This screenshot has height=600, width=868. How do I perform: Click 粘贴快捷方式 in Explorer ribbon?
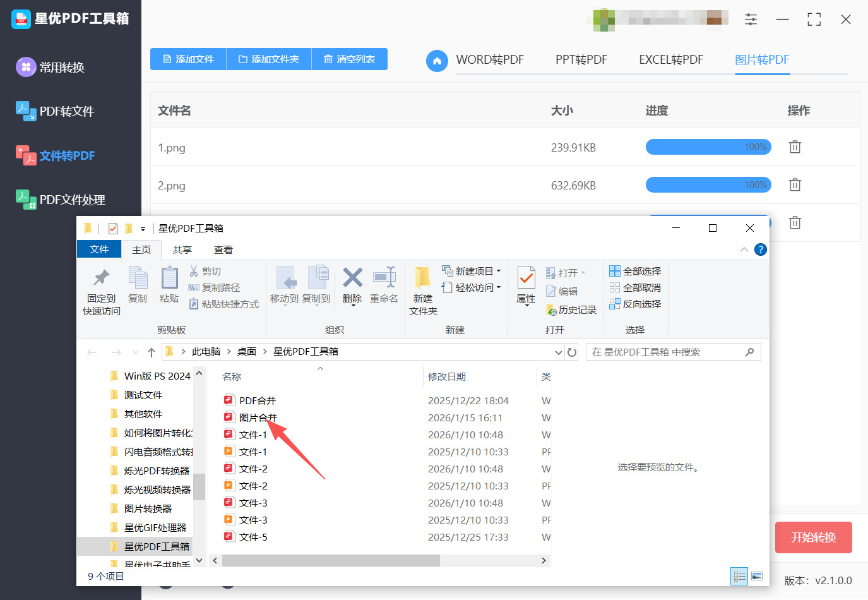pyautogui.click(x=224, y=304)
